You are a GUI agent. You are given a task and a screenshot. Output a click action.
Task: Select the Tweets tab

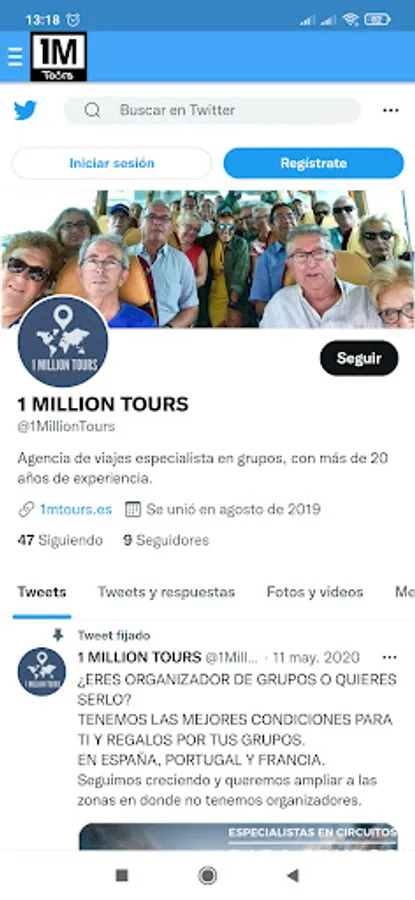coord(42,592)
